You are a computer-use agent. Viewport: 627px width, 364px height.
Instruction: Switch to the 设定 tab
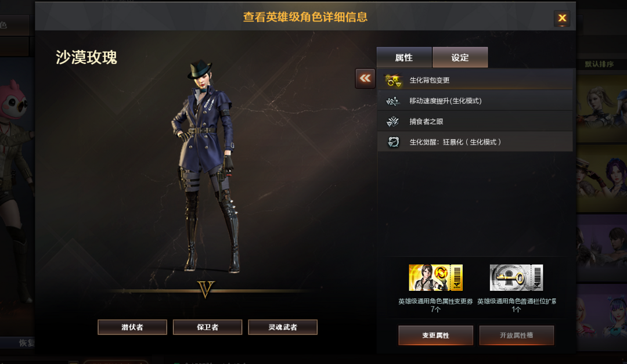click(x=460, y=57)
